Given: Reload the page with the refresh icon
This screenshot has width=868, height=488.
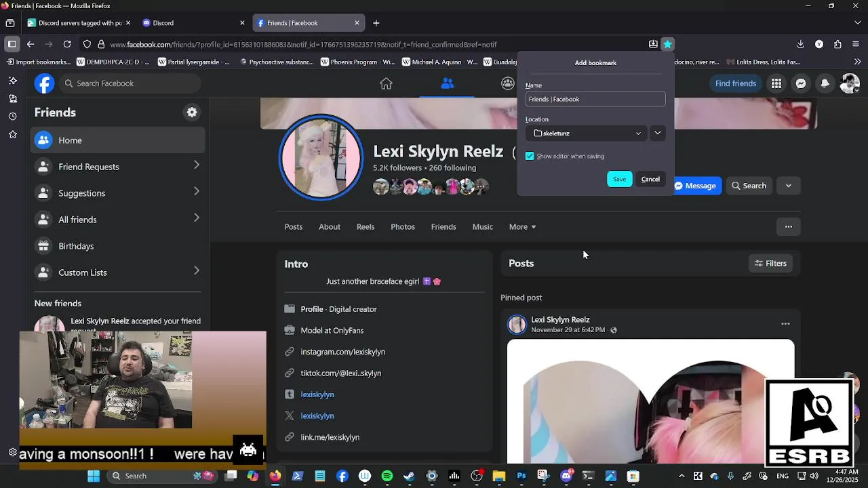Looking at the screenshot, I should pos(67,44).
